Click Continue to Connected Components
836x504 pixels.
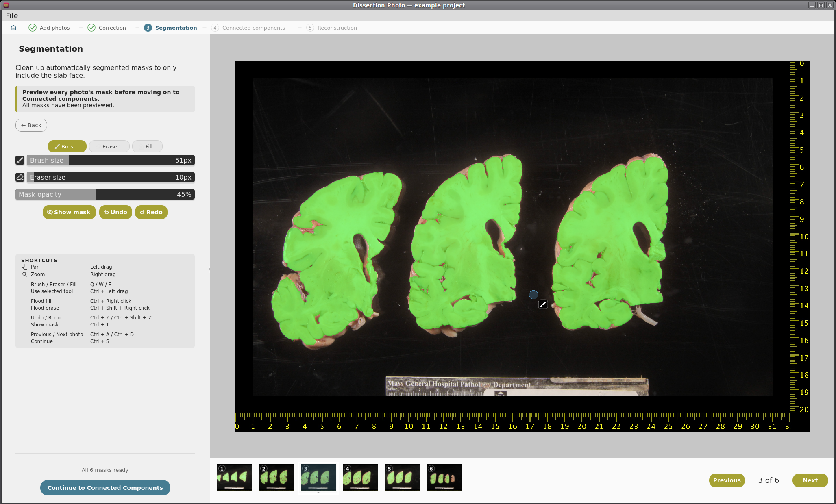[105, 488]
